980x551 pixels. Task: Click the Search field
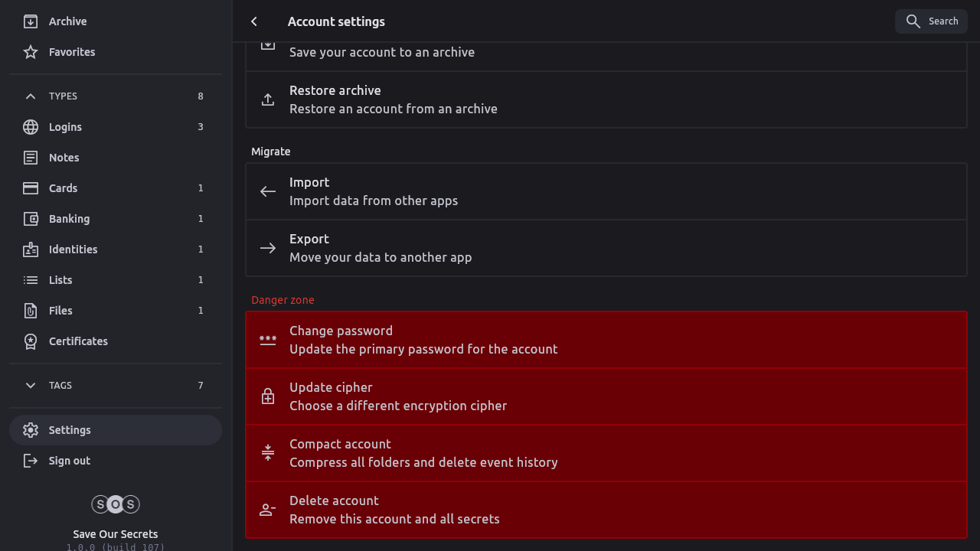(x=931, y=21)
